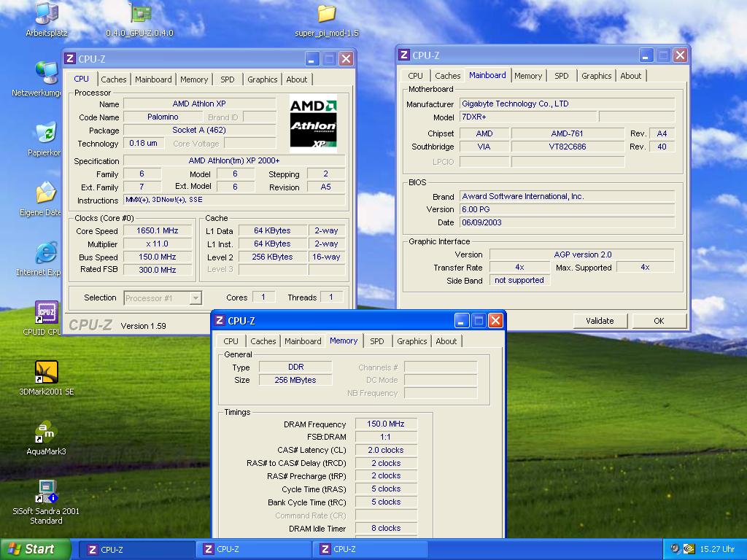Click the Validate button
Viewport: 747px width, 560px height.
(x=600, y=321)
